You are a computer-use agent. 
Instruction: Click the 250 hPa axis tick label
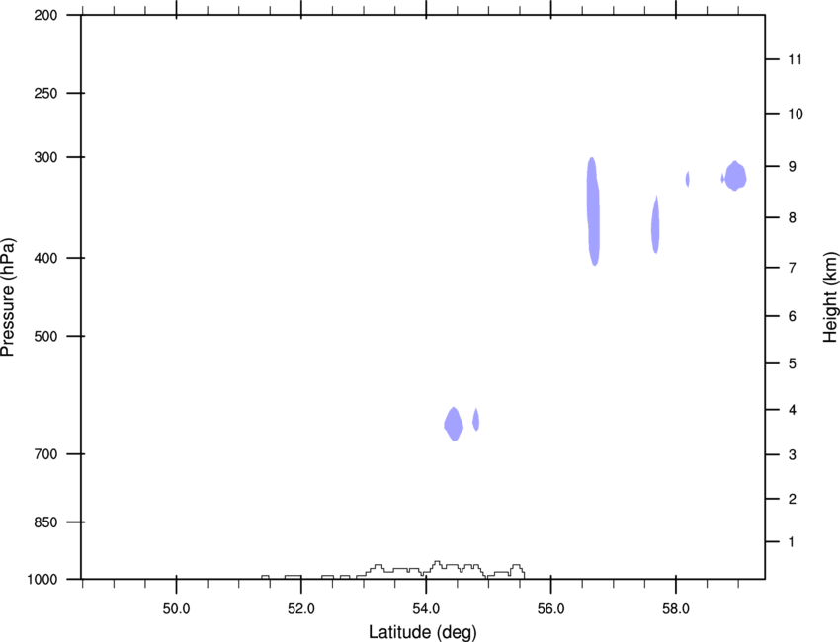[45, 93]
